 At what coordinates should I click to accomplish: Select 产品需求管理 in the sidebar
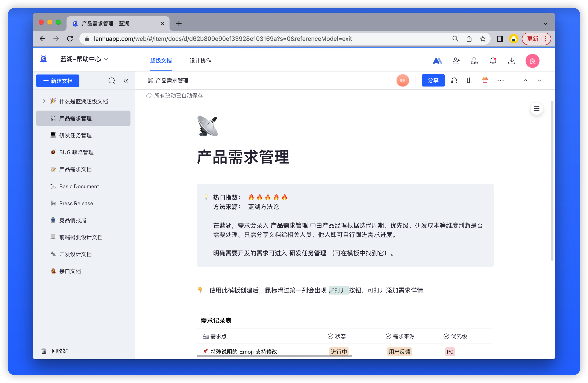83,118
